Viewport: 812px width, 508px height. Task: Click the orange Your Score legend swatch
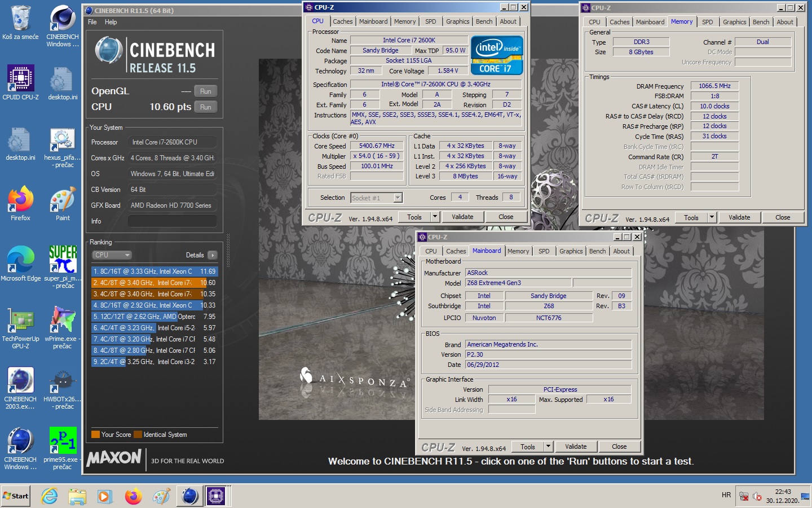click(95, 435)
